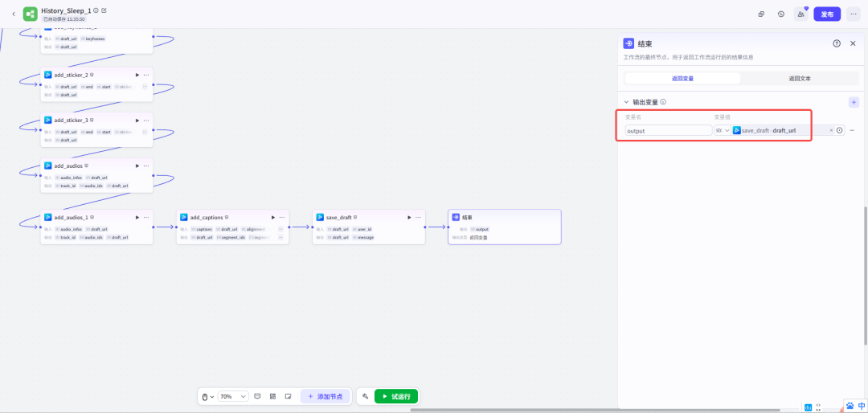
Task: Open the collaborators icon
Action: point(801,14)
